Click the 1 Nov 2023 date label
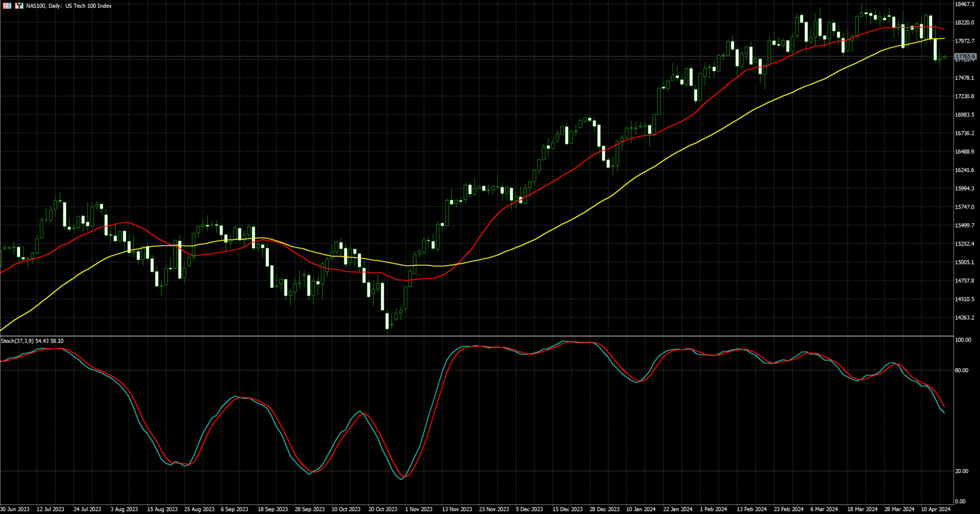The width and height of the screenshot is (980, 514). (419, 509)
